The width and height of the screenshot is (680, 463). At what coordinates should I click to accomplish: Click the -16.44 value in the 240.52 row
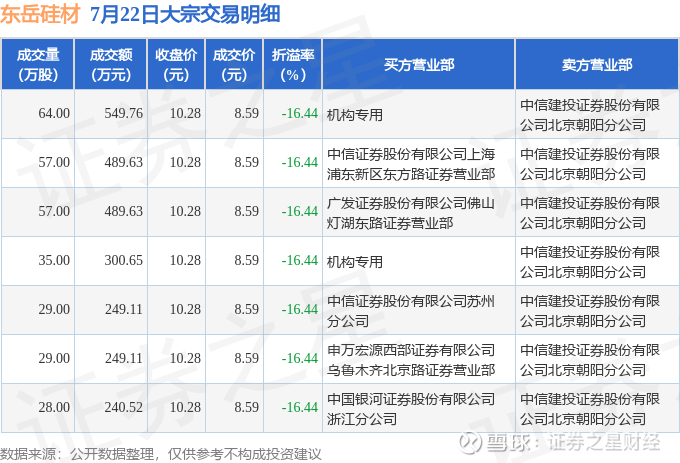point(300,408)
